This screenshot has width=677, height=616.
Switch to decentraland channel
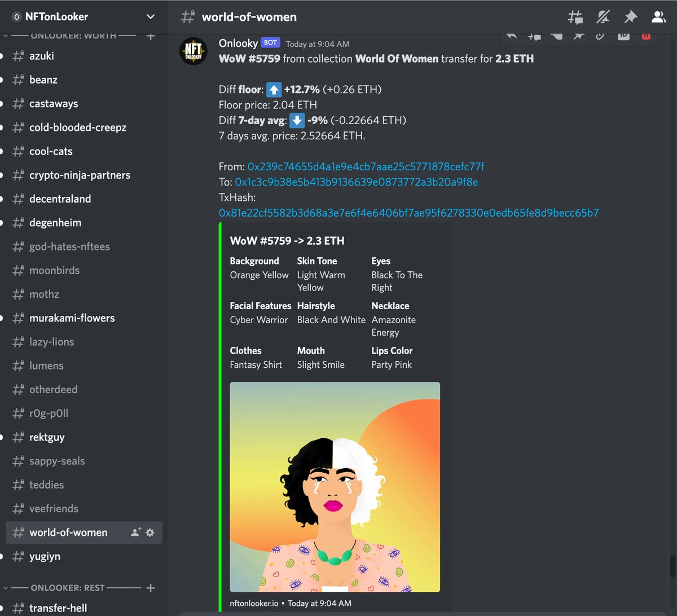tap(84, 199)
